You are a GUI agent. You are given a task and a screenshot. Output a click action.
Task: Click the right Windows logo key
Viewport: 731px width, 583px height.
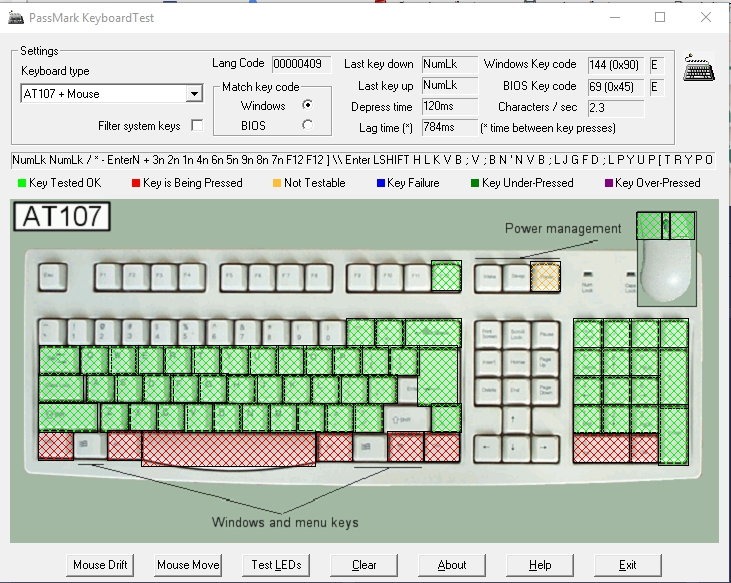point(370,447)
